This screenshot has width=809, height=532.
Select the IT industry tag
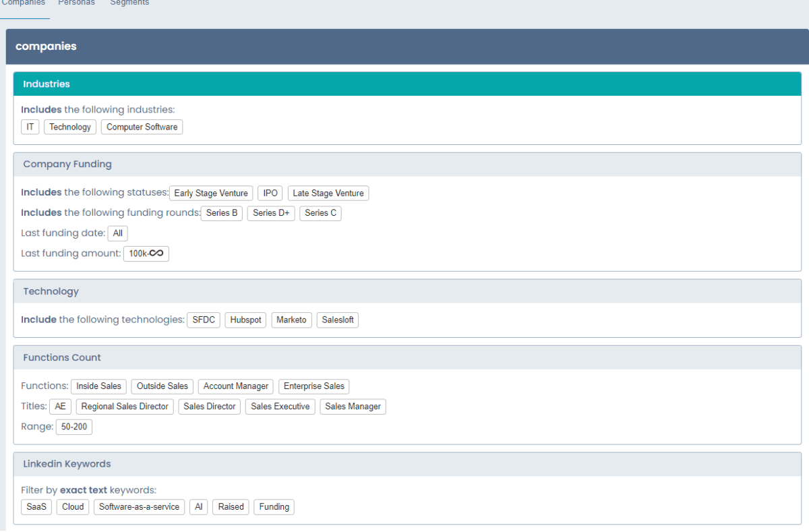tap(30, 127)
